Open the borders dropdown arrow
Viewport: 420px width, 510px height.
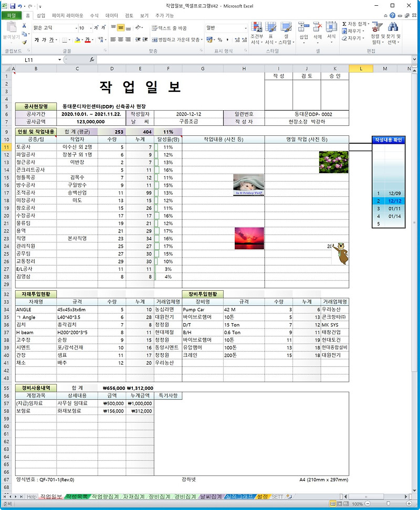click(70, 40)
